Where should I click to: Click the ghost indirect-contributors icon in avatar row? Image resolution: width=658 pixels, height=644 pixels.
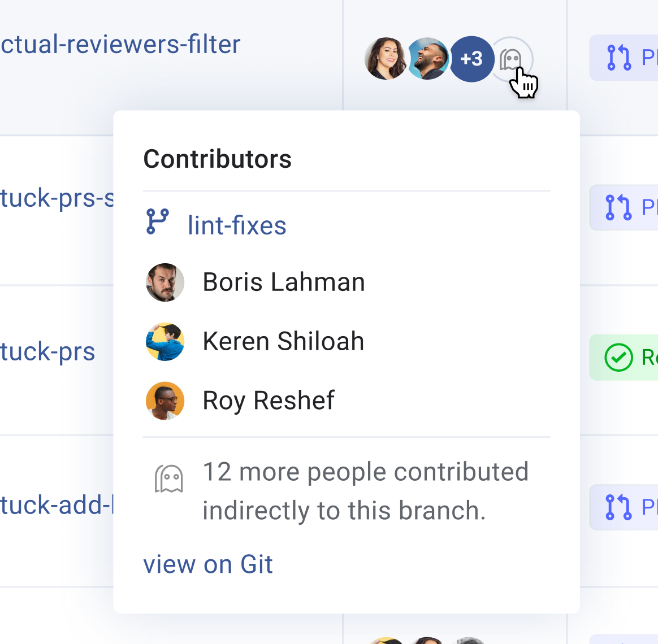[x=511, y=59]
